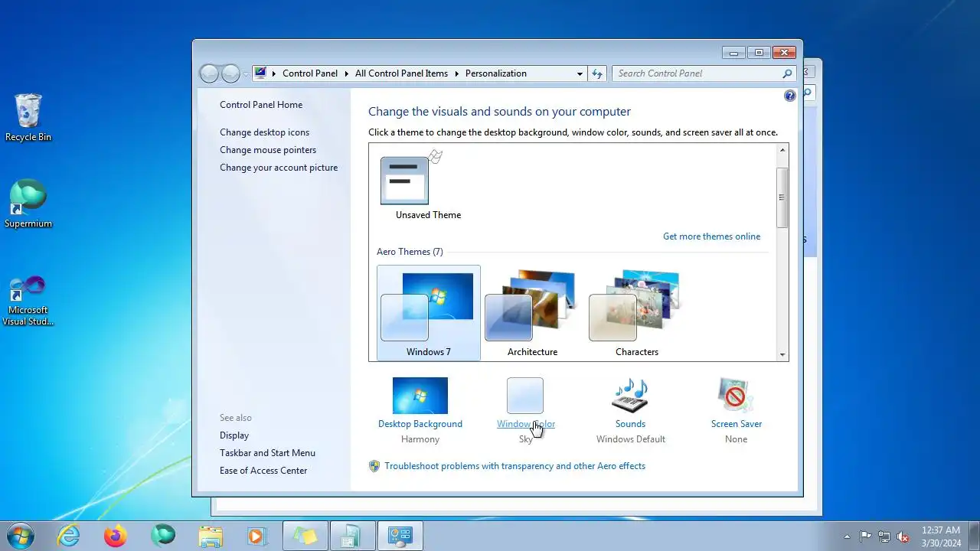This screenshot has width=980, height=551.
Task: Open Change your account picture link
Action: [x=279, y=168]
